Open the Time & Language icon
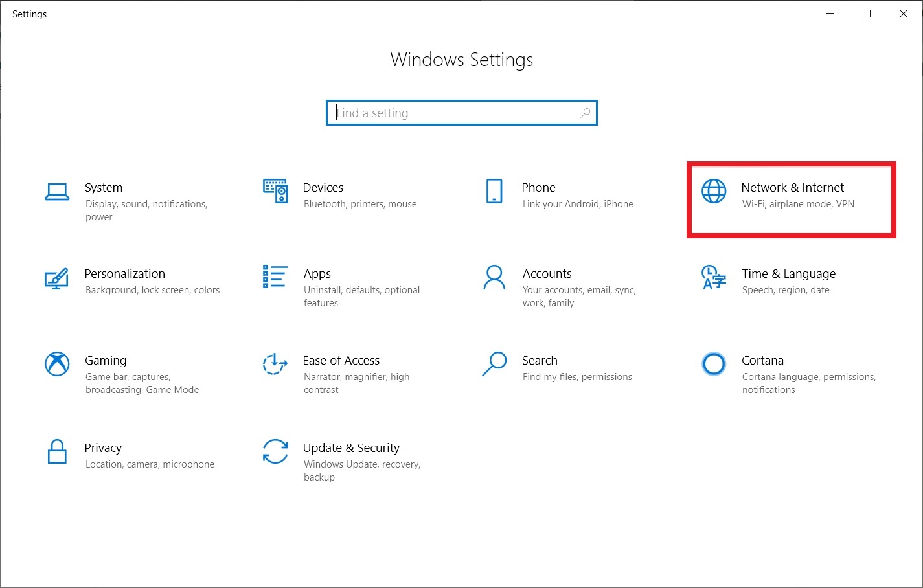The image size is (923, 588). pos(714,277)
